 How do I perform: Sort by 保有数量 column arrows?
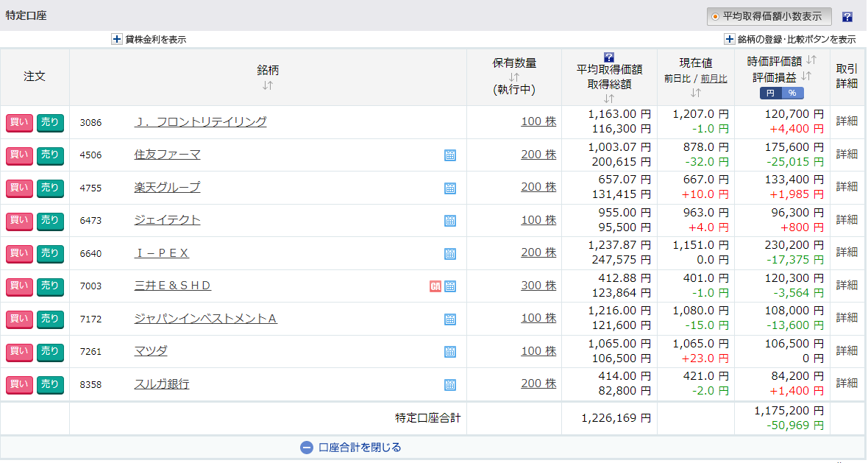[x=514, y=77]
